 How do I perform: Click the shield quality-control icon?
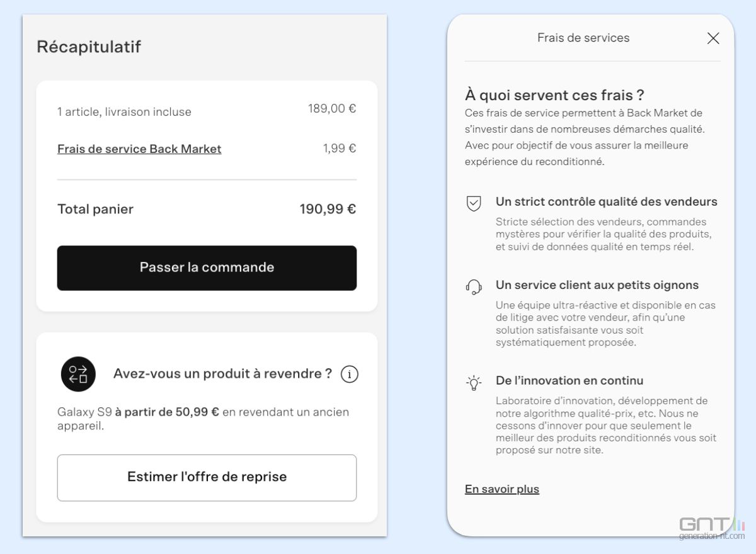click(x=474, y=203)
